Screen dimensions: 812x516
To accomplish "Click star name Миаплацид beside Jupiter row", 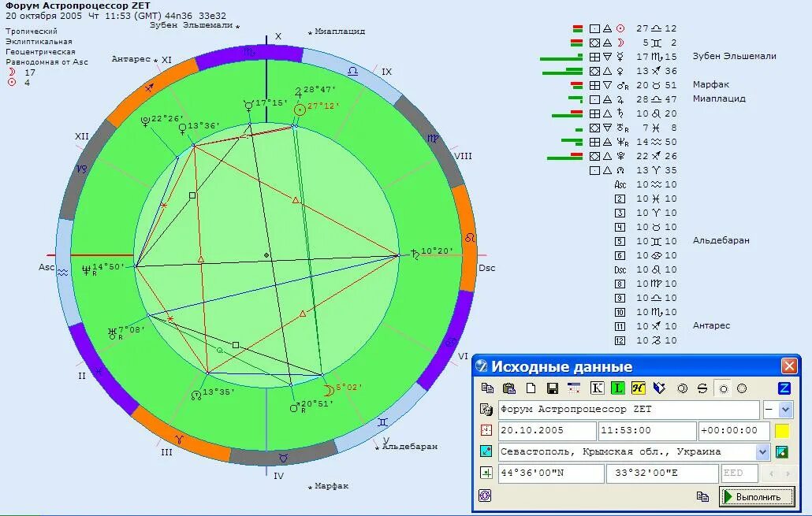I will [719, 98].
